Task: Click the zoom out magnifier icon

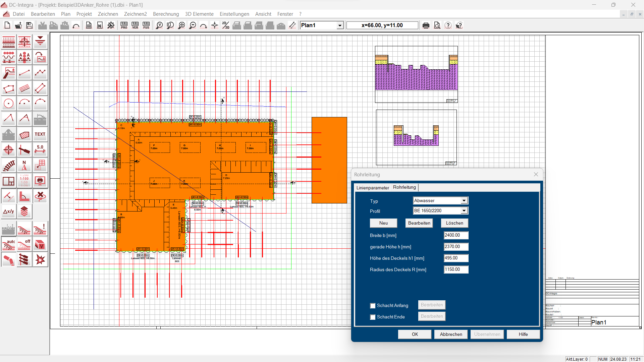Action: tap(193, 25)
